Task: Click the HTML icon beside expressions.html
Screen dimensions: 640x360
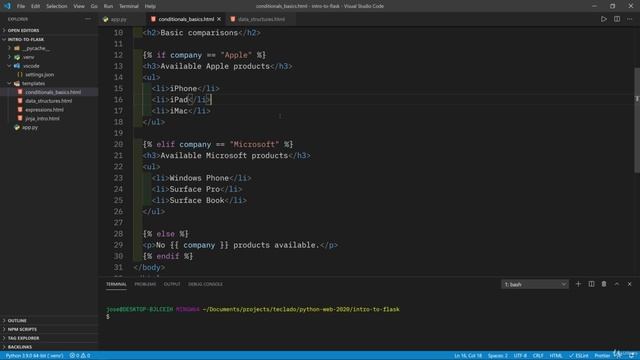Action: [x=20, y=110]
